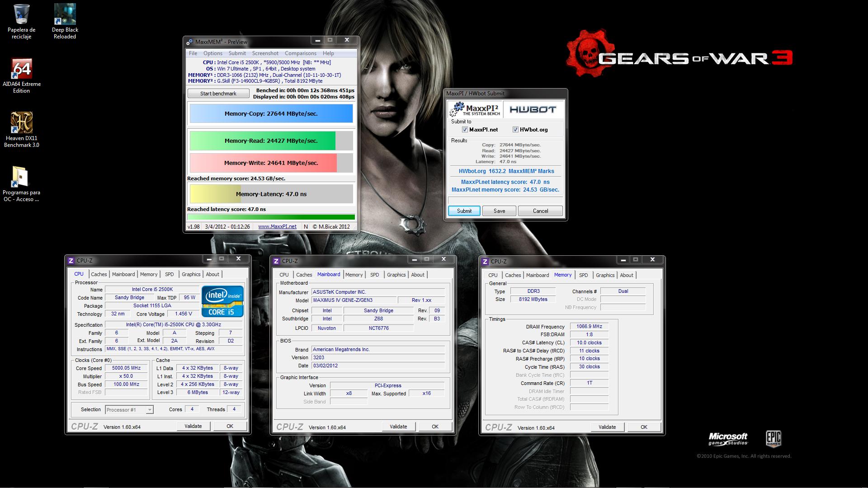Click the Memory-Write result bar
Viewport: 868px width, 488px height.
coord(271,163)
